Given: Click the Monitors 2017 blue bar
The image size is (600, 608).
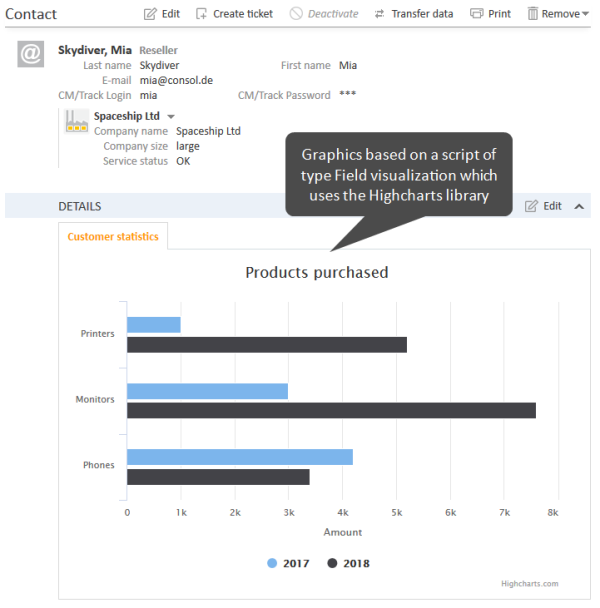Looking at the screenshot, I should pyautogui.click(x=207, y=391).
